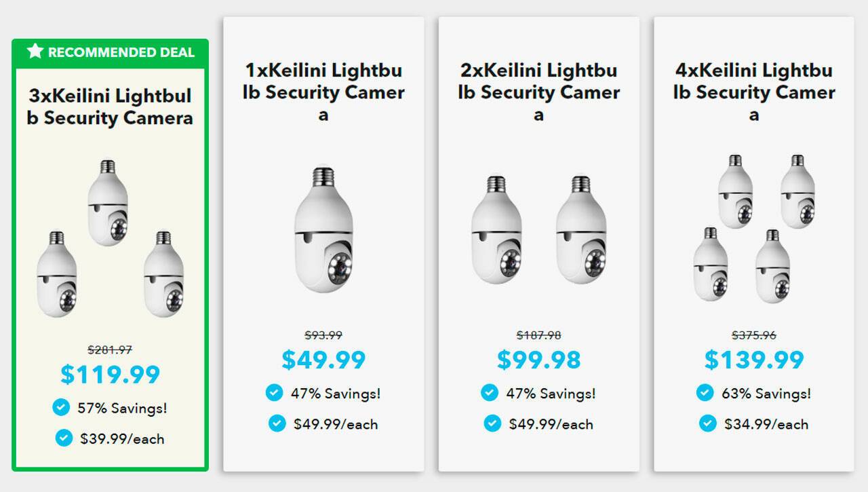Click the star icon in Recommended Deal banner
868x492 pixels.
click(x=35, y=52)
